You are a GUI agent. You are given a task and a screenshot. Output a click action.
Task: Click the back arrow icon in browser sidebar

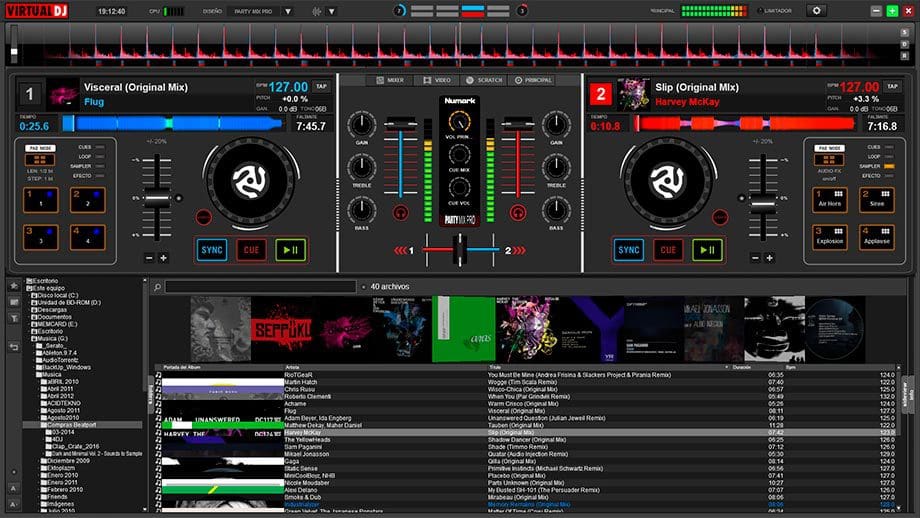[x=14, y=347]
